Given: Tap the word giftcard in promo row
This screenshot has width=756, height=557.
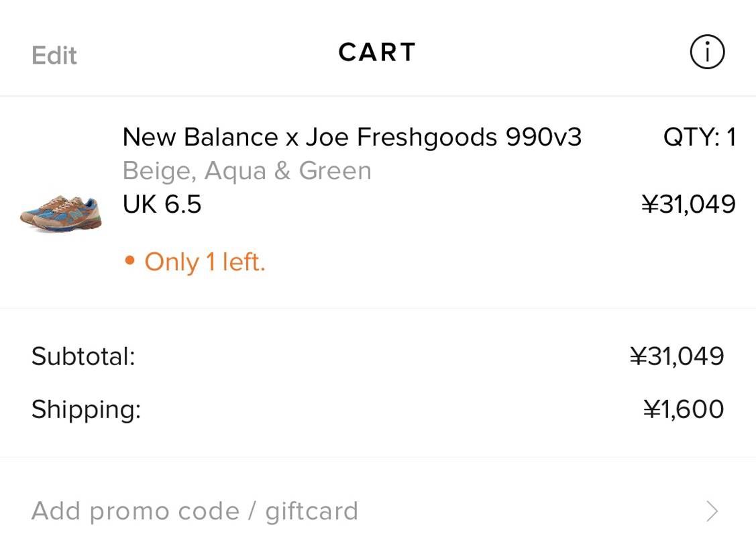Looking at the screenshot, I should pyautogui.click(x=311, y=512).
